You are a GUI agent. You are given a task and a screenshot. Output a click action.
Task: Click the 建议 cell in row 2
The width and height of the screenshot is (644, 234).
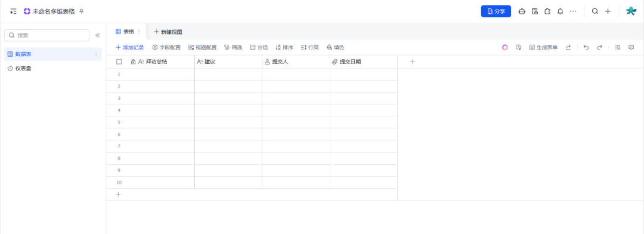[228, 87]
